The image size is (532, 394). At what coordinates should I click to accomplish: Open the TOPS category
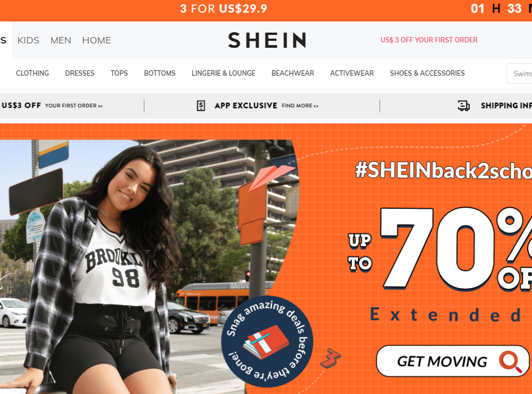[x=119, y=74]
